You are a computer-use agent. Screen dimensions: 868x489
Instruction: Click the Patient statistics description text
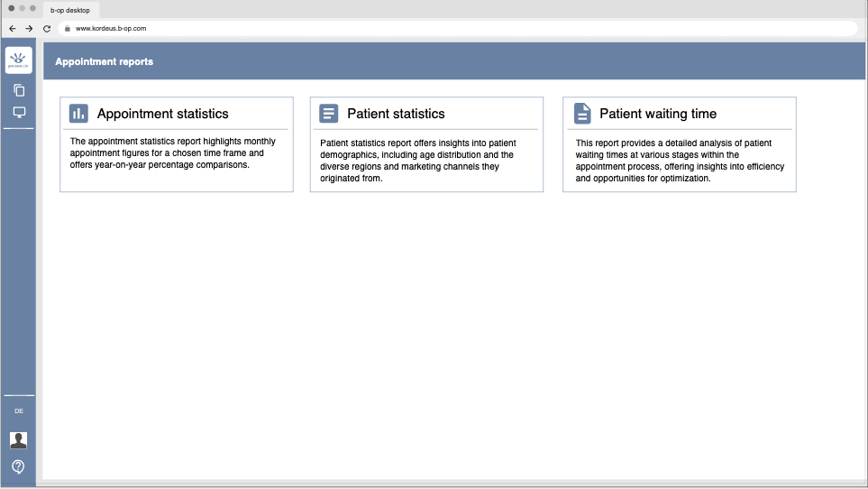coord(416,160)
